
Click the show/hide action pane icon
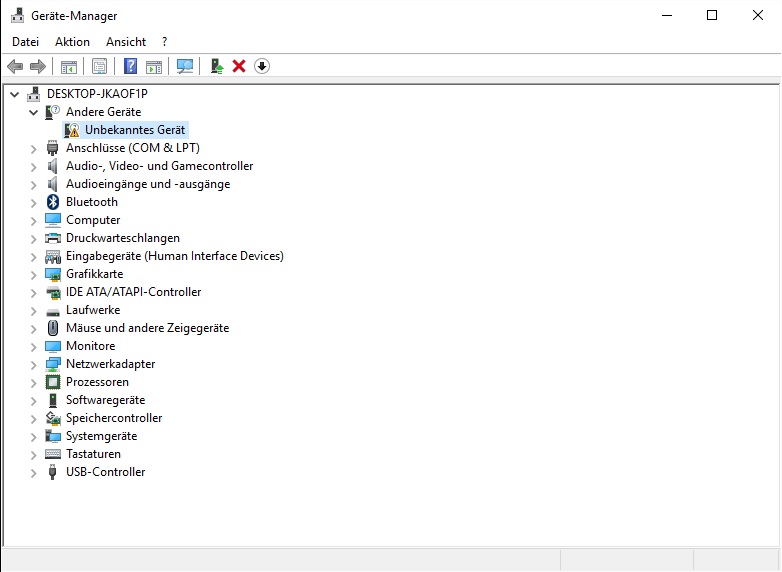154,66
